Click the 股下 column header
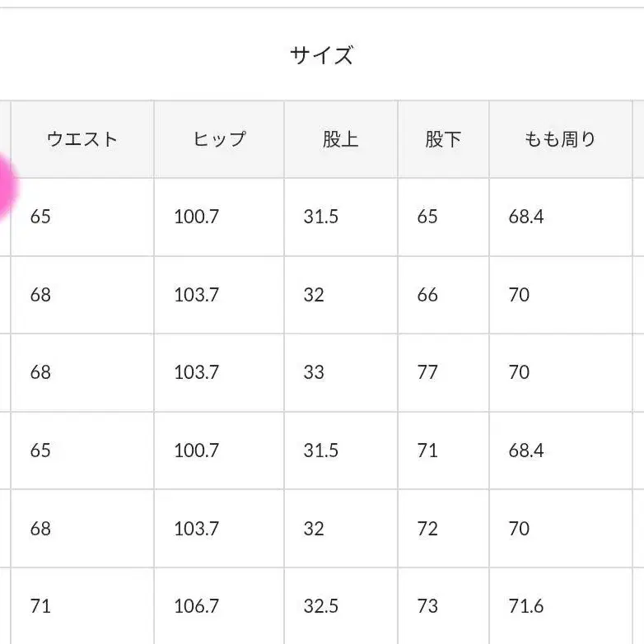 coord(443,139)
